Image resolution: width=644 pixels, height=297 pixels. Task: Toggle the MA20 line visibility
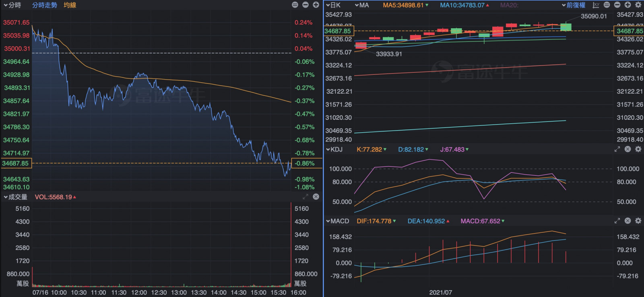[509, 5]
